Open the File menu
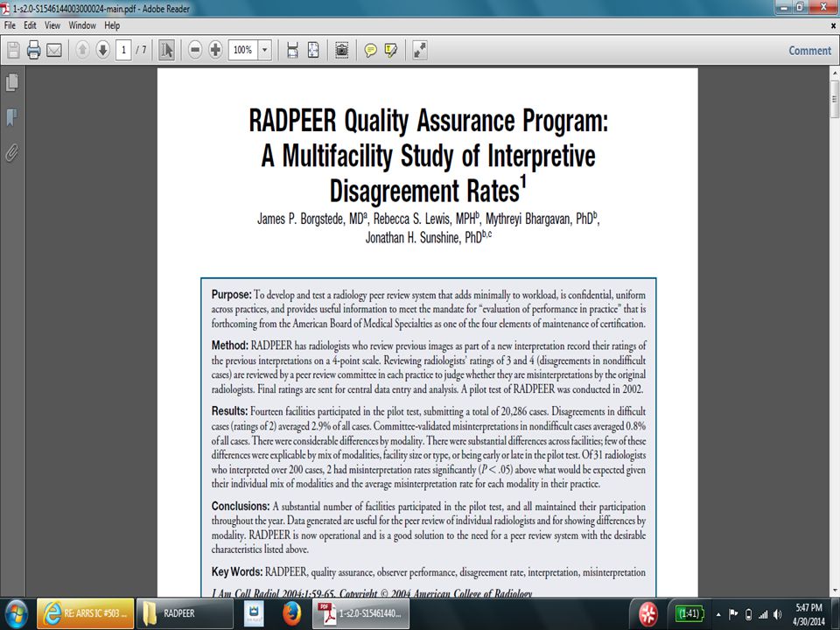 coord(10,25)
